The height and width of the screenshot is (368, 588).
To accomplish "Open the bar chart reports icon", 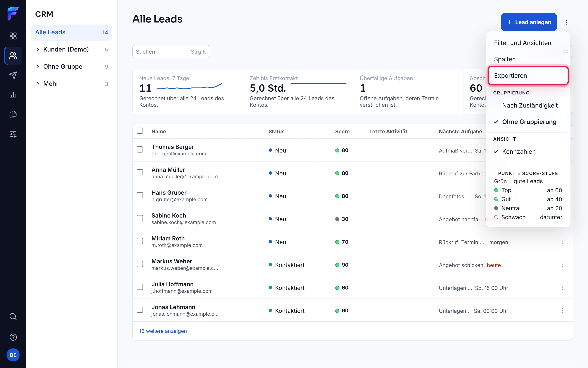I will coord(13,95).
